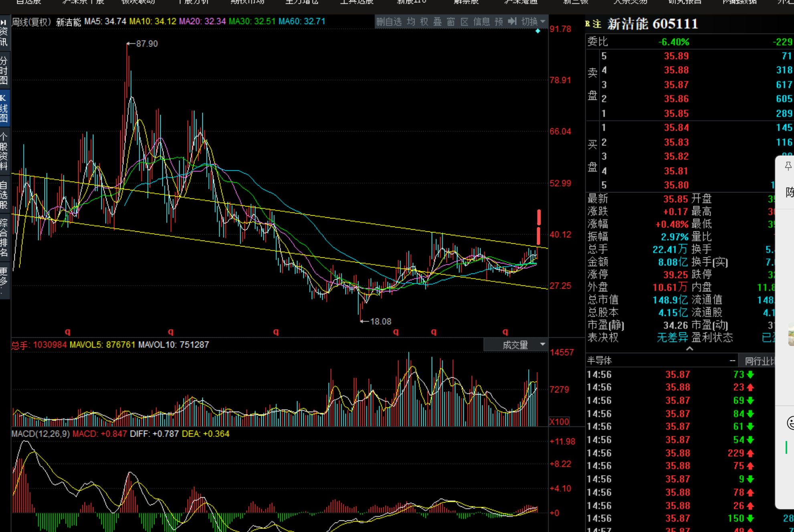The height and width of the screenshot is (532, 794).
Task: Click the 预 forecast toolbar button
Action: [x=499, y=22]
